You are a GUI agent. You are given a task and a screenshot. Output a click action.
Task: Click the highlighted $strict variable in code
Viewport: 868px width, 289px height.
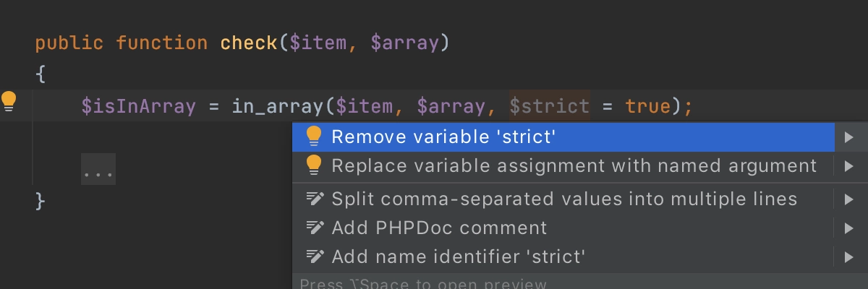[550, 107]
